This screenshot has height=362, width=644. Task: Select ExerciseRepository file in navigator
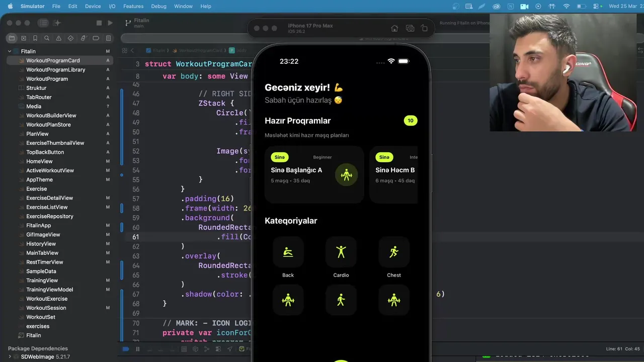pos(59,216)
